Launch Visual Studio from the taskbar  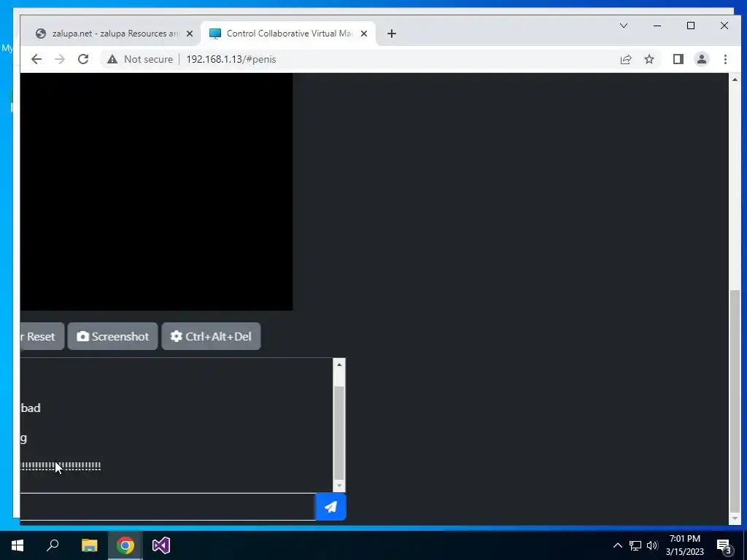tap(161, 545)
